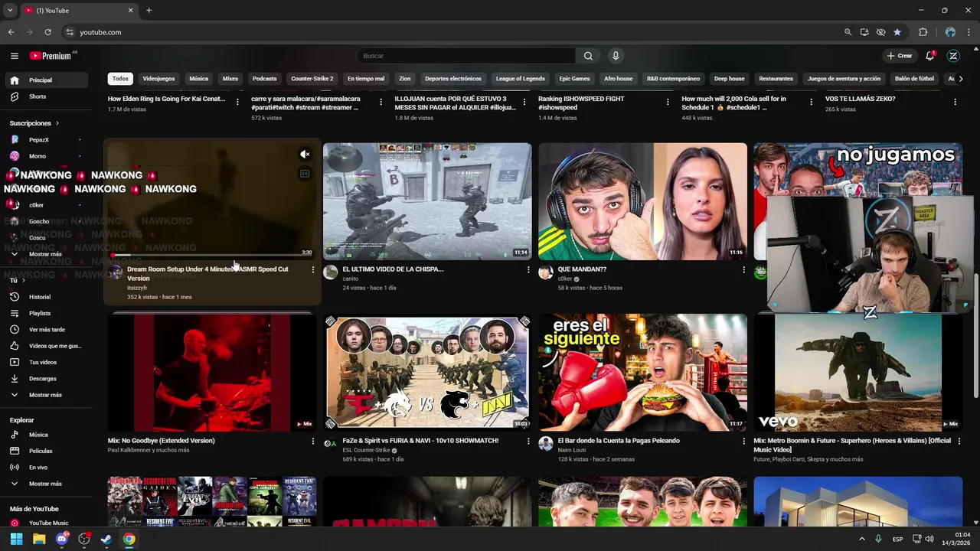
Task: Click the Crear button
Action: pos(900,56)
